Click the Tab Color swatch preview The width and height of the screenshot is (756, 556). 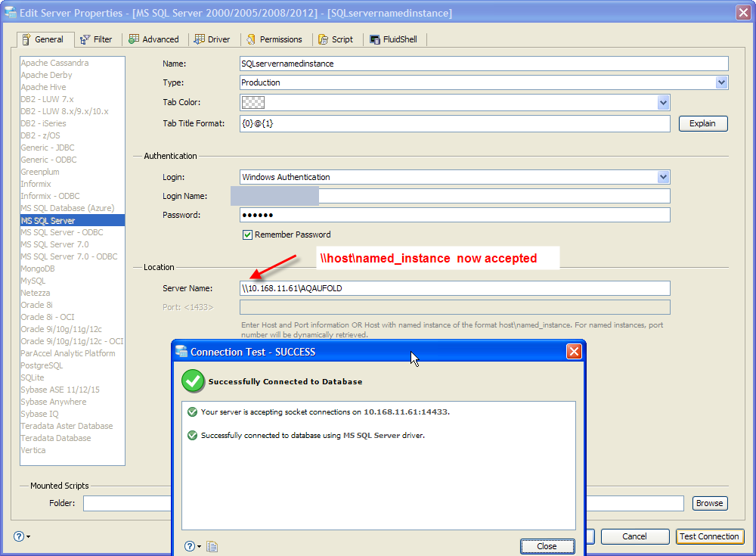click(253, 102)
